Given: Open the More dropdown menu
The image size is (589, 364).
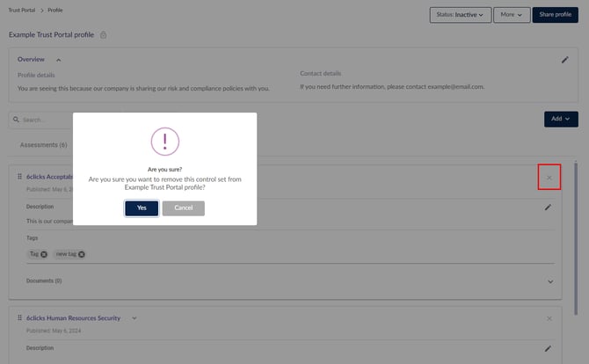Looking at the screenshot, I should coord(510,15).
